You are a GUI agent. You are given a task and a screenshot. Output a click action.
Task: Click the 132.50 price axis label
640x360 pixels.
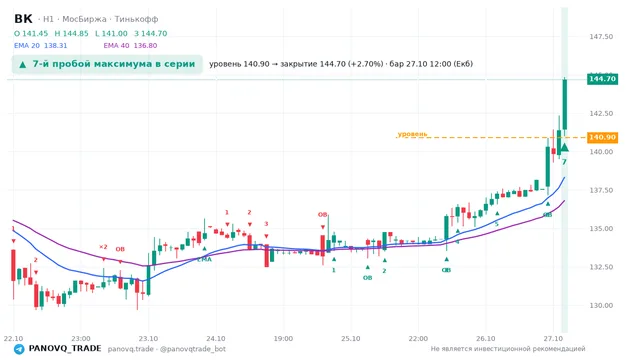tap(601, 267)
